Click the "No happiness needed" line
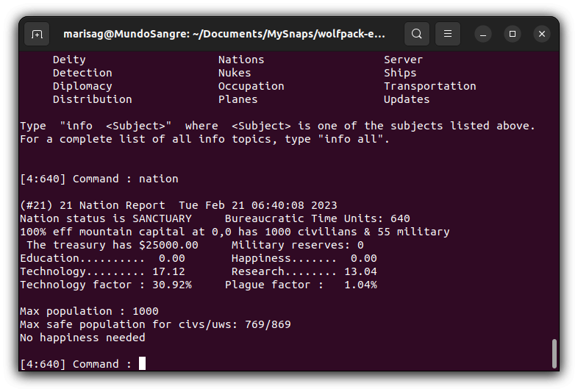The width and height of the screenshot is (578, 392). click(x=82, y=338)
